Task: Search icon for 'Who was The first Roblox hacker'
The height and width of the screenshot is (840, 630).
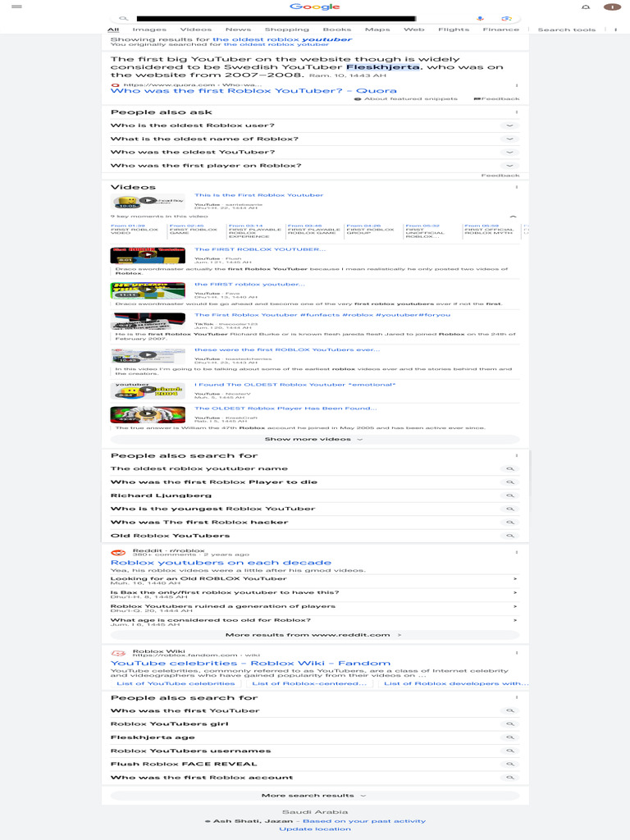Action: pyautogui.click(x=510, y=523)
